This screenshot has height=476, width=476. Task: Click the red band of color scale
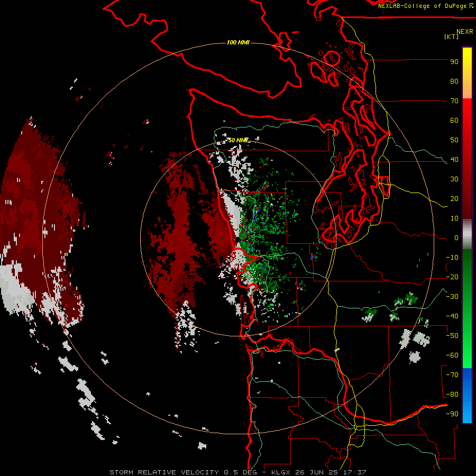point(467,159)
